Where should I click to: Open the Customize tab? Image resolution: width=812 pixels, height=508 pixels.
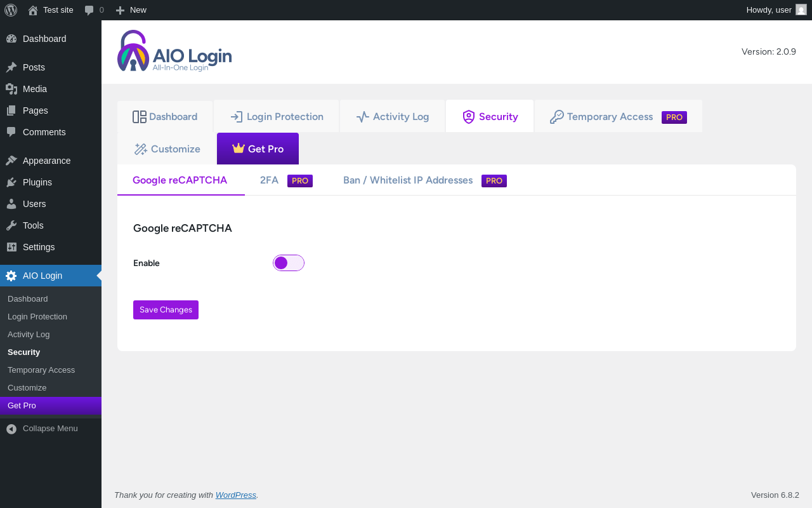click(x=167, y=149)
